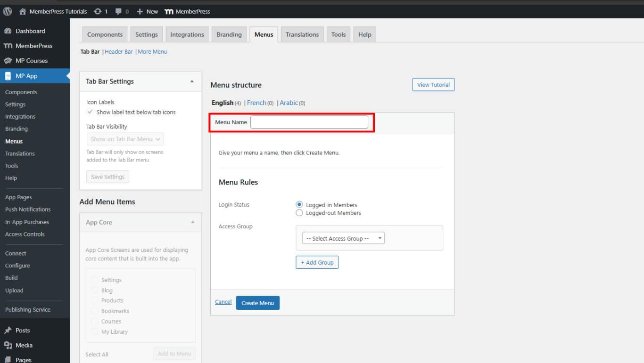Open MP Courses sidebar icon

click(8, 61)
